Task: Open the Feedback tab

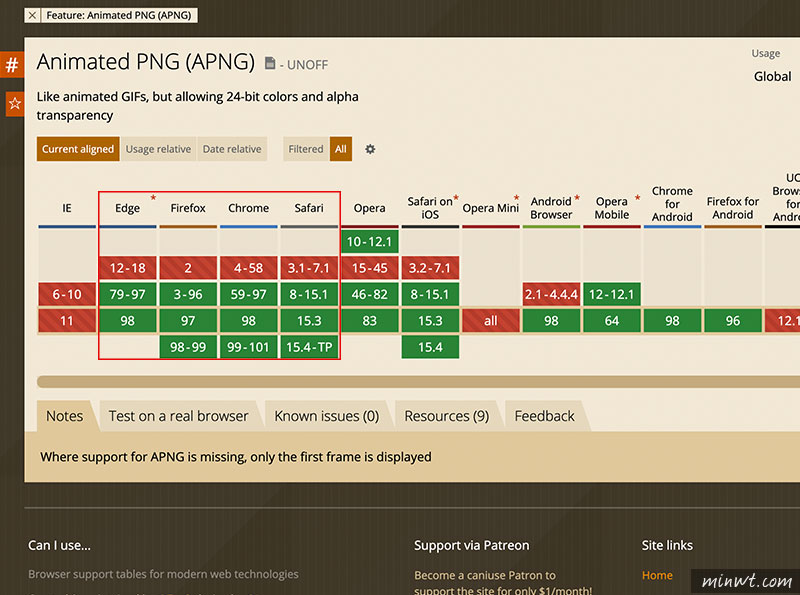Action: click(544, 416)
